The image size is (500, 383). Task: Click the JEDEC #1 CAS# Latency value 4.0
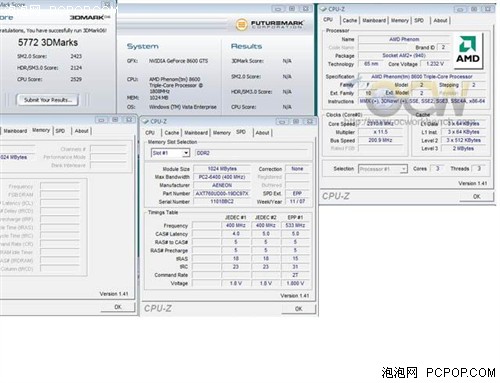pos(236,234)
